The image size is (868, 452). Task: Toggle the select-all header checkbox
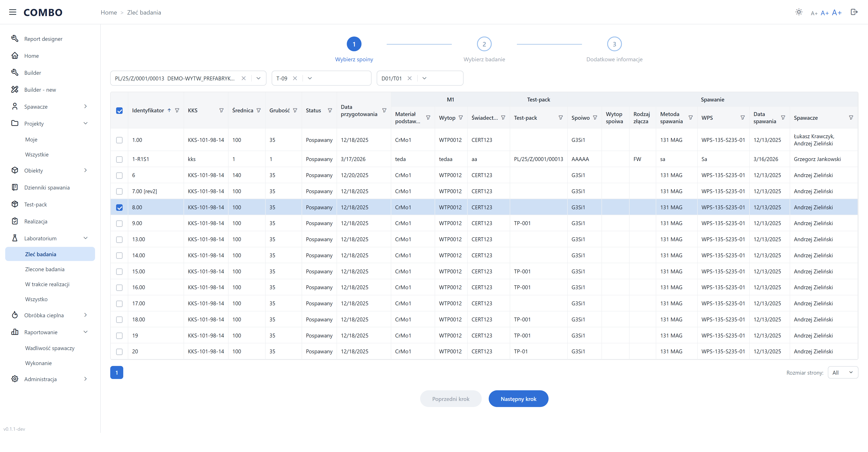119,111
